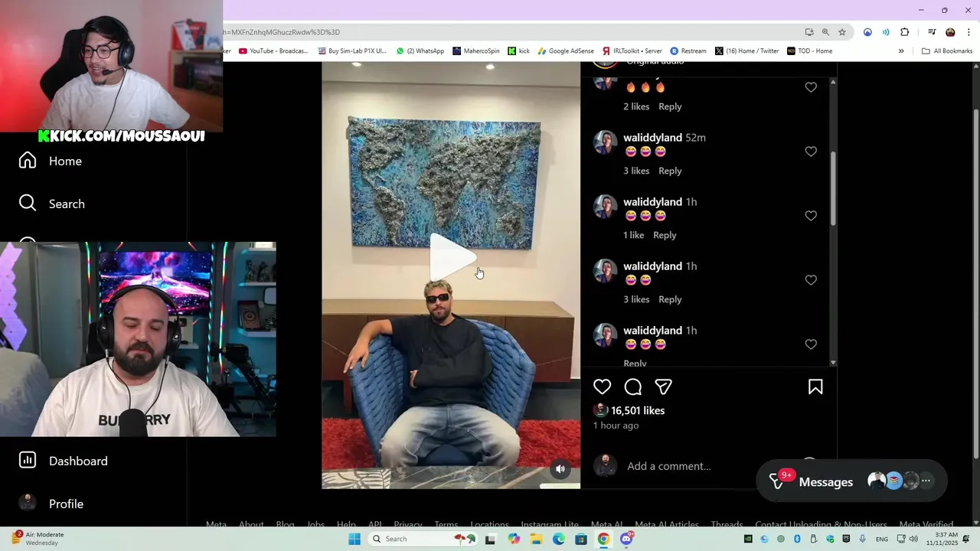Click the 1 hour ago timestamp
The image size is (980, 551).
coord(616,425)
